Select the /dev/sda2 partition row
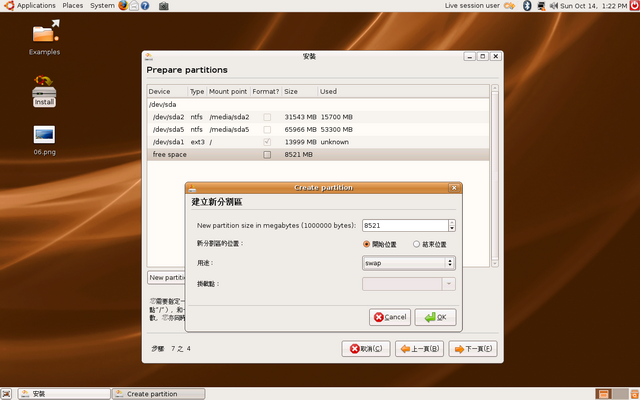The image size is (640, 400). pos(318,117)
